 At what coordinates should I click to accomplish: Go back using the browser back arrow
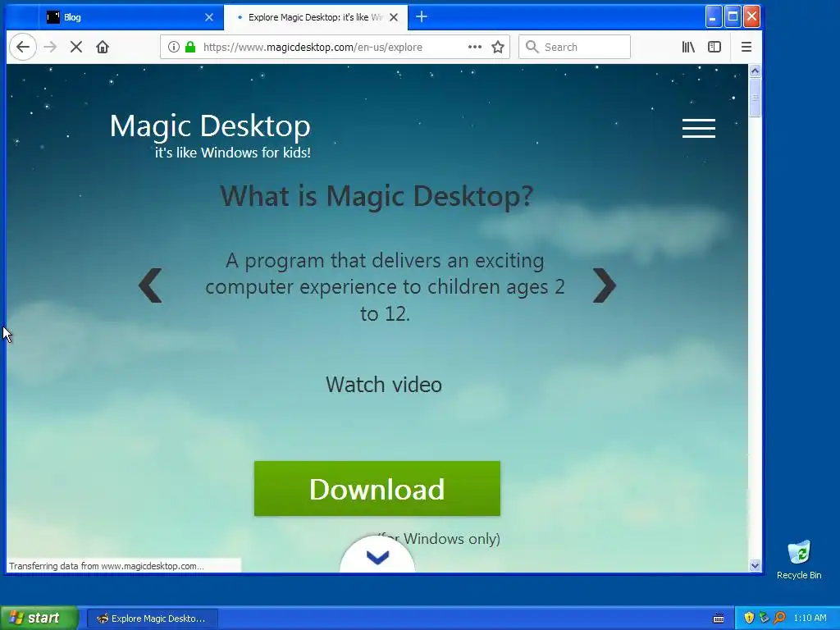point(23,47)
